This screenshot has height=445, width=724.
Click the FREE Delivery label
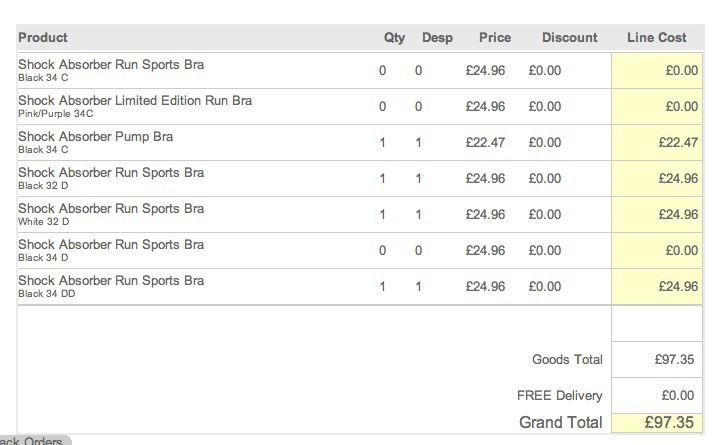point(560,396)
